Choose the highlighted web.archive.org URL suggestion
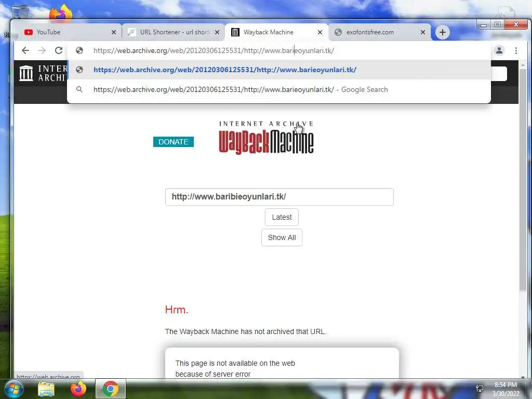The width and height of the screenshot is (532, 399). point(279,70)
